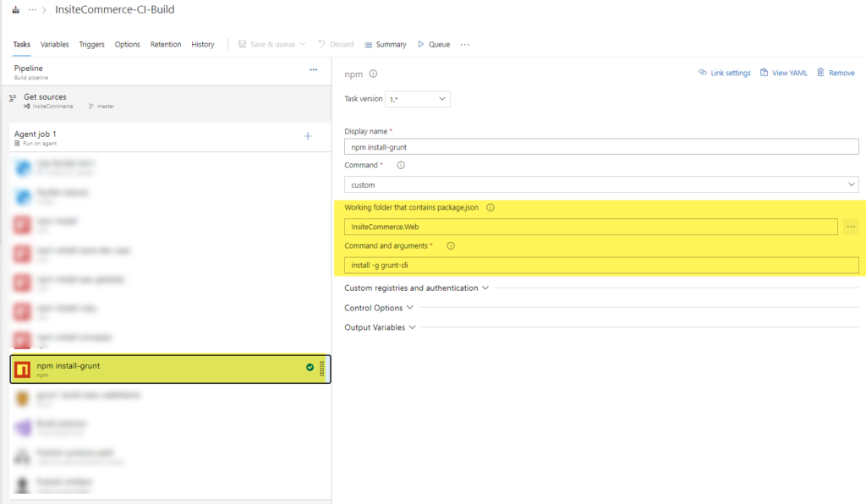Open the Task version dropdown

pyautogui.click(x=418, y=100)
